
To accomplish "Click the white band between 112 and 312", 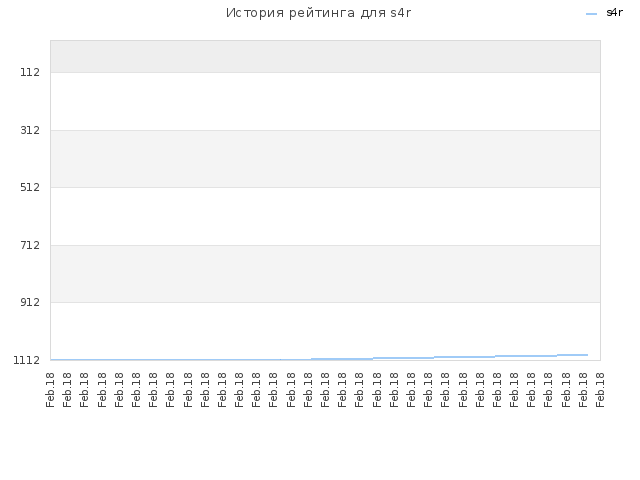I will coord(325,101).
